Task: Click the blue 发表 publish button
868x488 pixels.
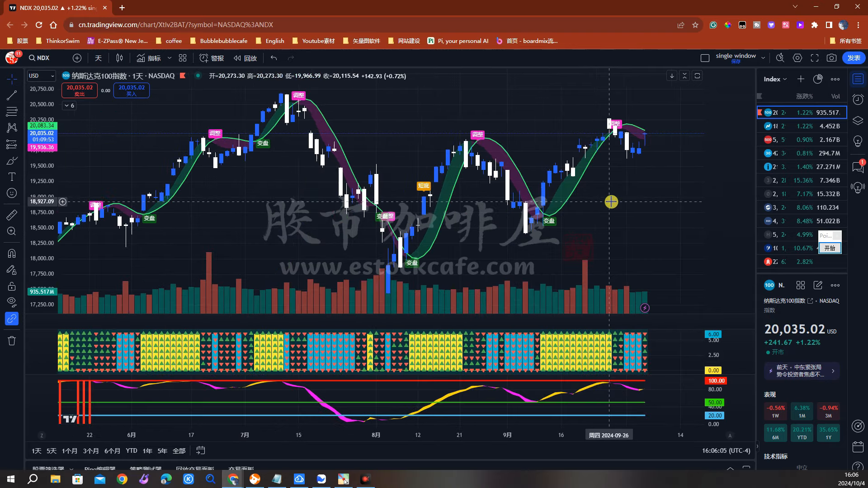Action: coord(854,58)
